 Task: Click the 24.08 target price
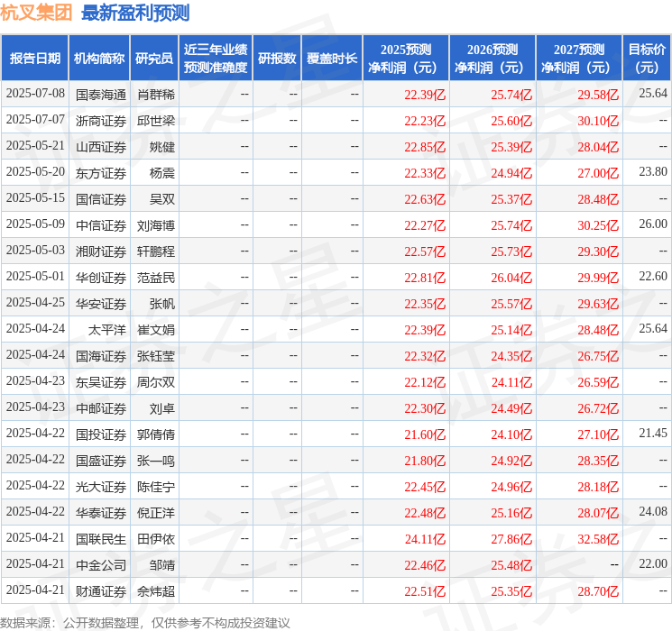point(653,511)
